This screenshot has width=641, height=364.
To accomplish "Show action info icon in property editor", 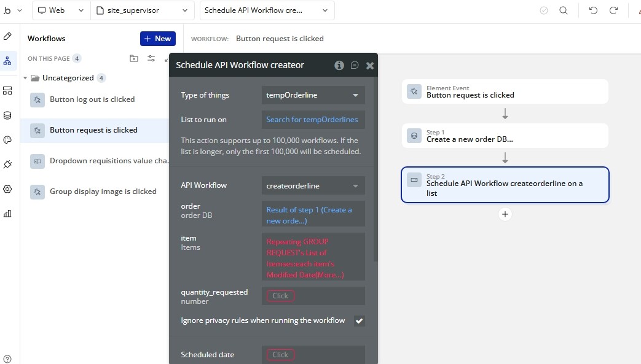I will point(339,65).
